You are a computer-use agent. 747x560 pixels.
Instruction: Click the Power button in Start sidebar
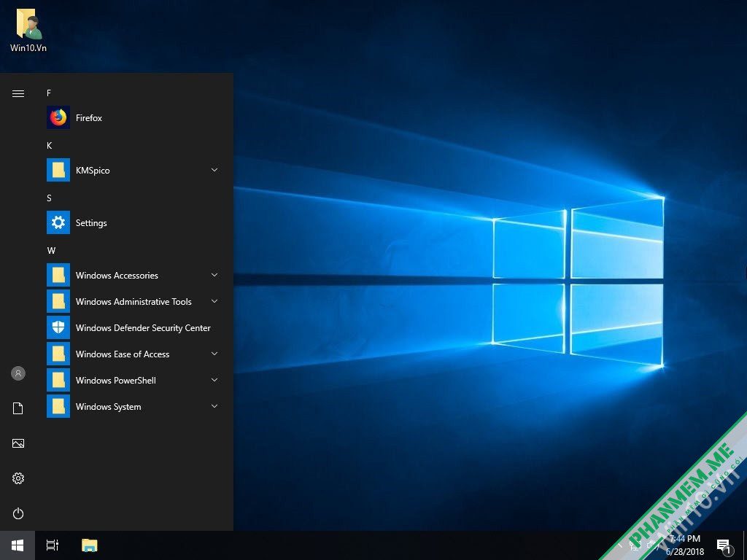click(18, 513)
